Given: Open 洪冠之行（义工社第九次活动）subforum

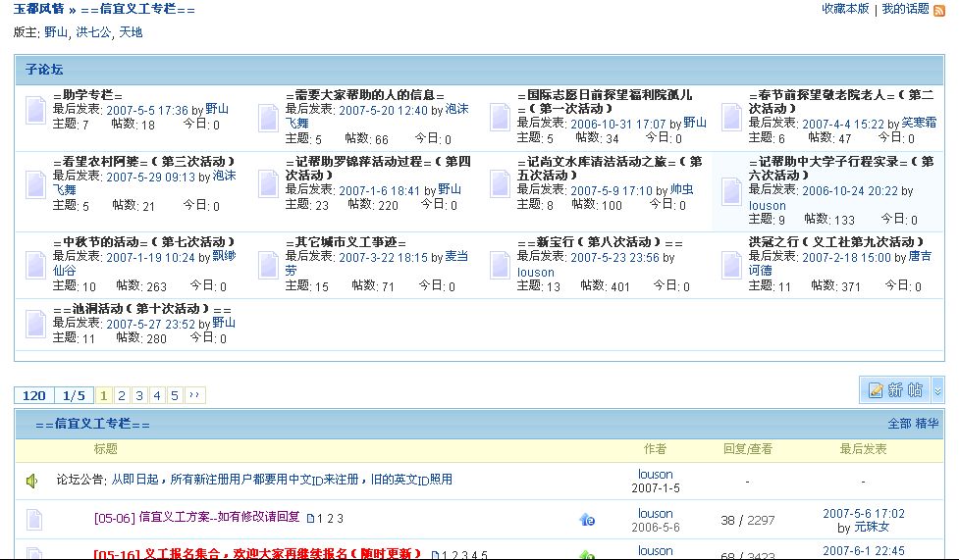Looking at the screenshot, I should (x=836, y=242).
